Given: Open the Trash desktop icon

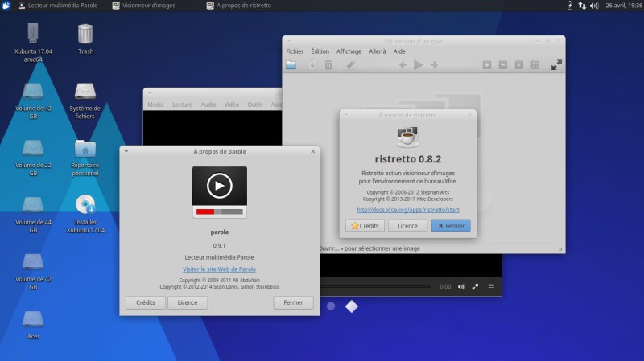Looking at the screenshot, I should point(85,39).
